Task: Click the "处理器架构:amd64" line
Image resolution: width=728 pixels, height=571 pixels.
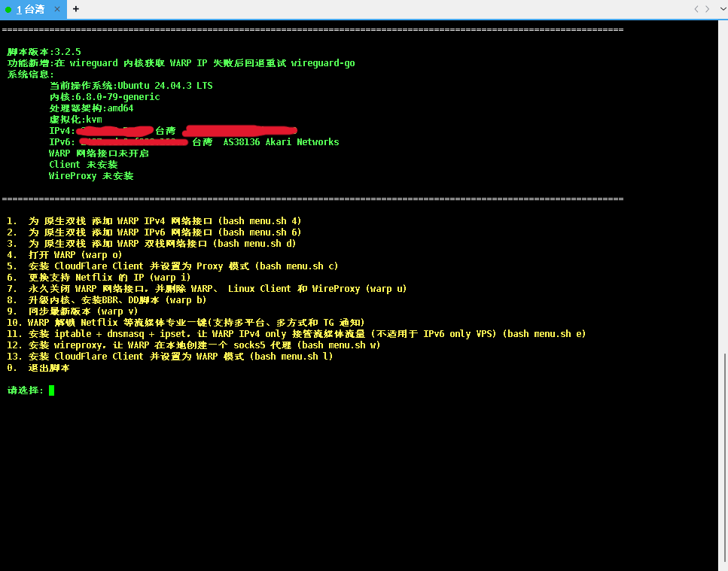Action: pyautogui.click(x=91, y=108)
